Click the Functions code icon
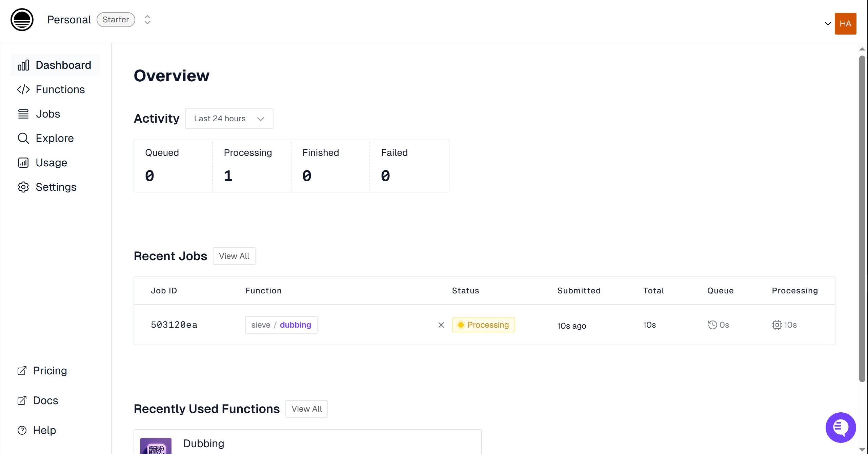Viewport: 868px width, 454px height. (23, 89)
